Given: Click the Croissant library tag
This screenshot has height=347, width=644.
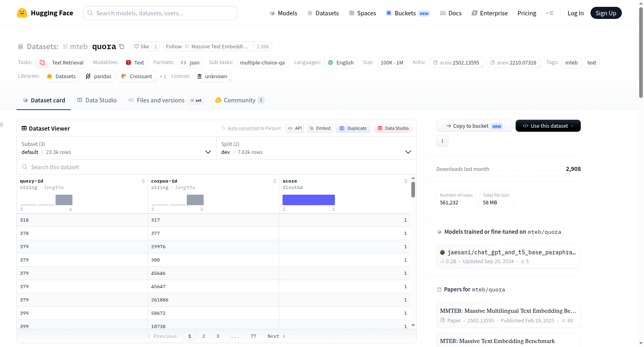Looking at the screenshot, I should tap(137, 76).
